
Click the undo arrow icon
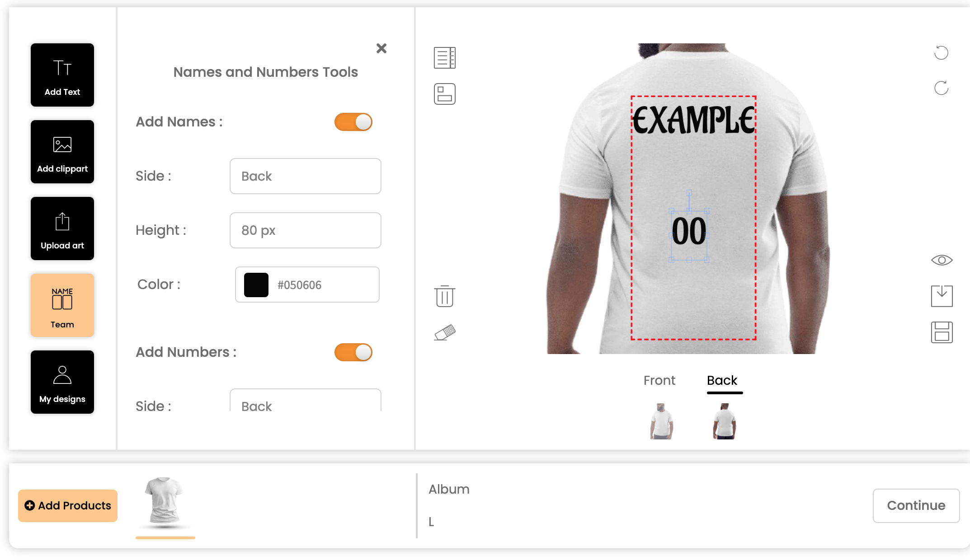coord(941,53)
